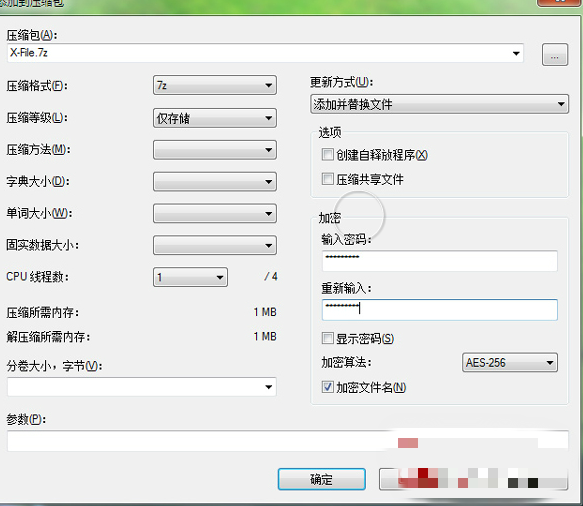
Task: Open the 更新方式 dropdown 添加并替换文件
Action: click(x=439, y=104)
